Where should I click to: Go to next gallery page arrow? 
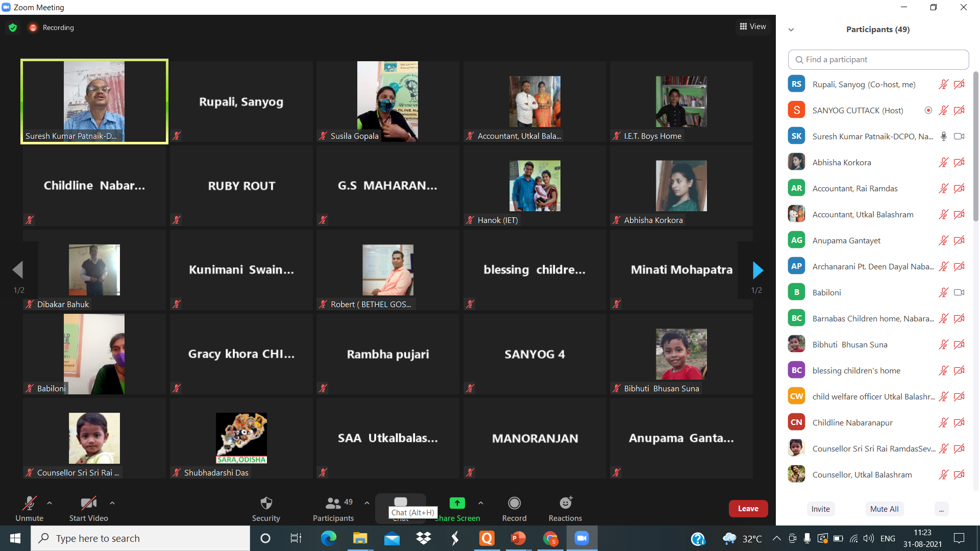click(x=757, y=270)
